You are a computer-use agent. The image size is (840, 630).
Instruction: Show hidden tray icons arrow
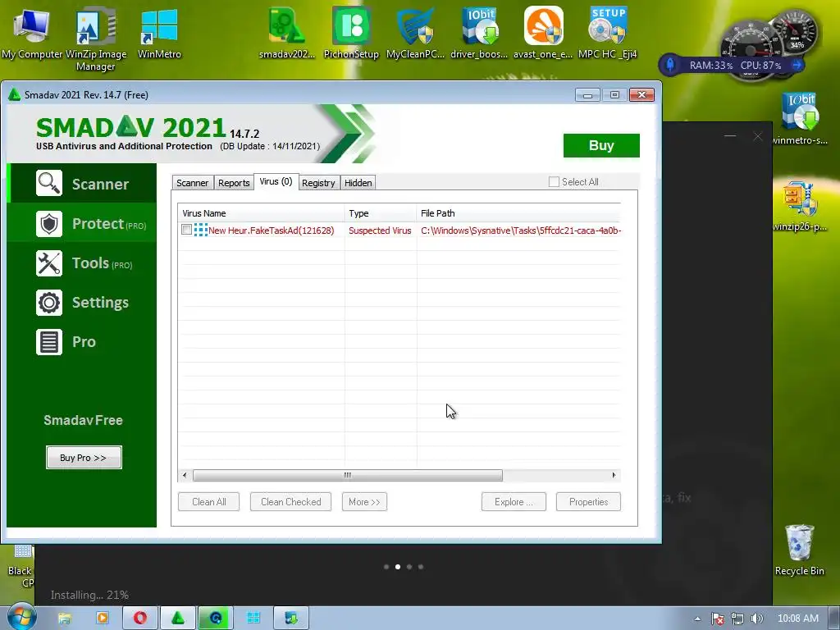pos(697,619)
